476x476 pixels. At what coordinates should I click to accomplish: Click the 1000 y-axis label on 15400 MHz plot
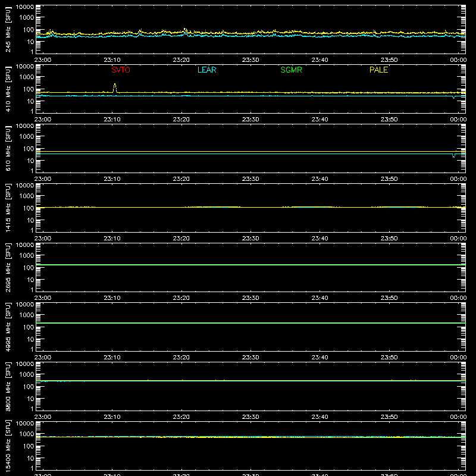[x=27, y=434]
